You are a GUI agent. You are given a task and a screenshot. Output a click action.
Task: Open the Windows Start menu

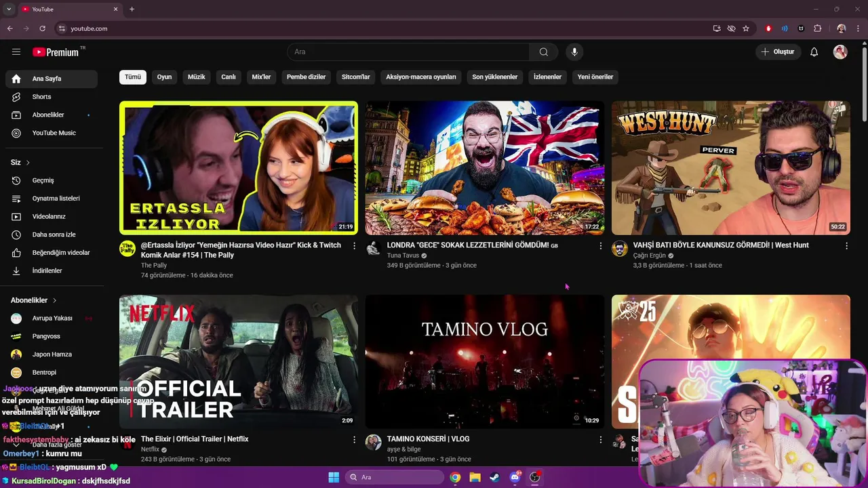334,477
